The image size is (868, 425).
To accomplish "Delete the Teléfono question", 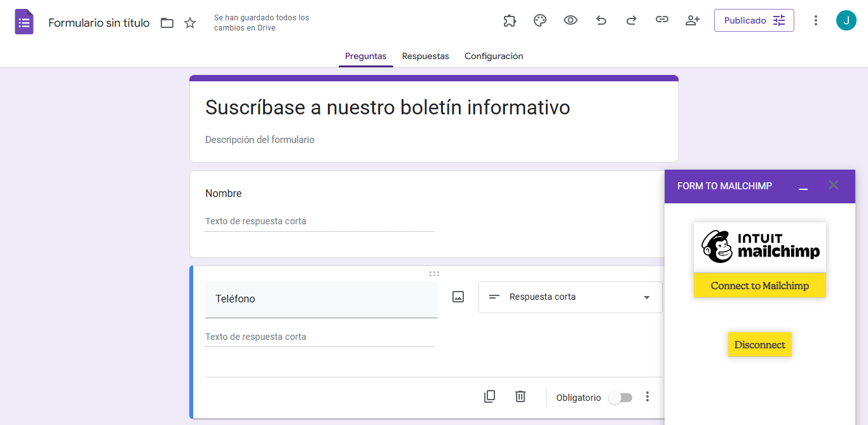I will click(x=520, y=396).
